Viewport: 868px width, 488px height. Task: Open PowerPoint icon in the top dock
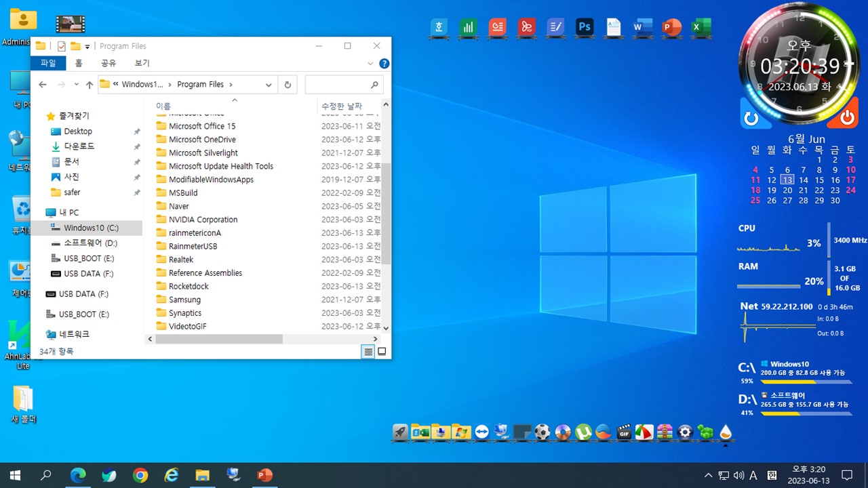pos(671,27)
